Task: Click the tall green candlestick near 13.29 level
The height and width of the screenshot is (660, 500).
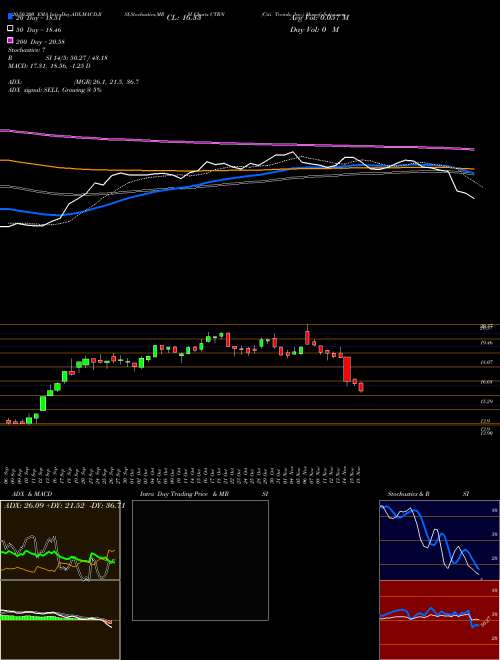Action: point(43,403)
